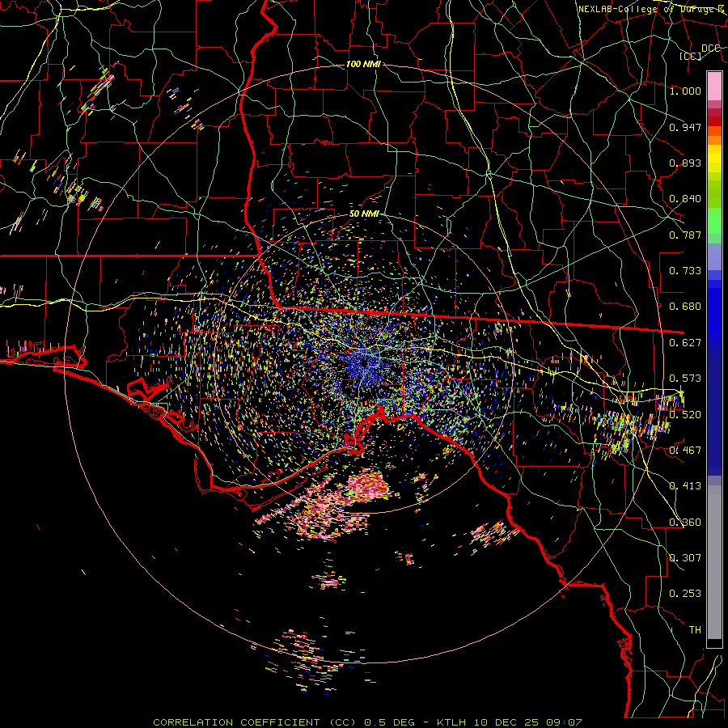Click the pink top segment of color bar
Image resolution: width=728 pixels, height=728 pixels.
tap(714, 86)
